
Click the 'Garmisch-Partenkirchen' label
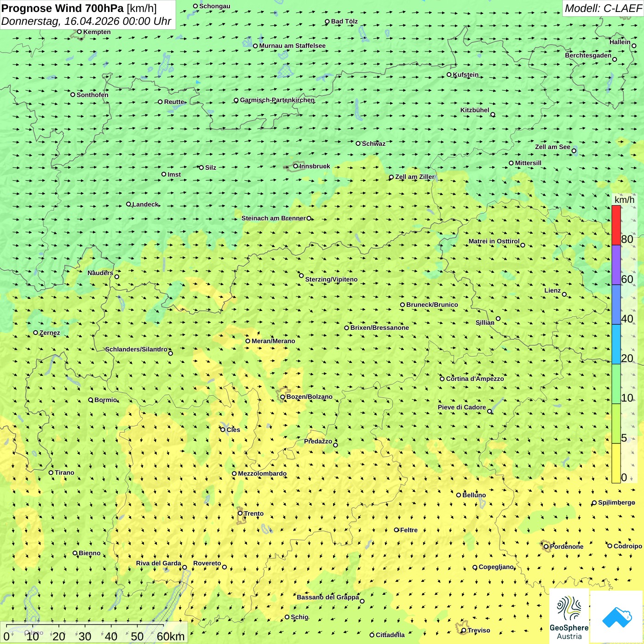pos(277,100)
